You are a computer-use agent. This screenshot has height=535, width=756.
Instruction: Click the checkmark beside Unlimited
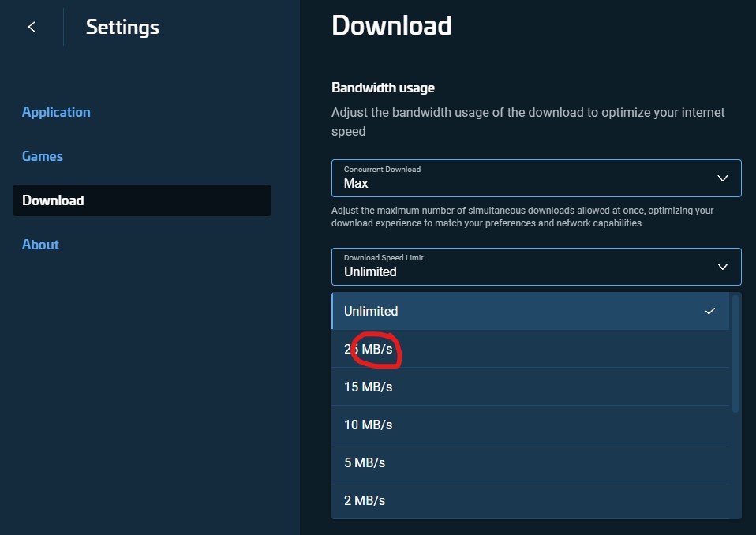click(709, 310)
